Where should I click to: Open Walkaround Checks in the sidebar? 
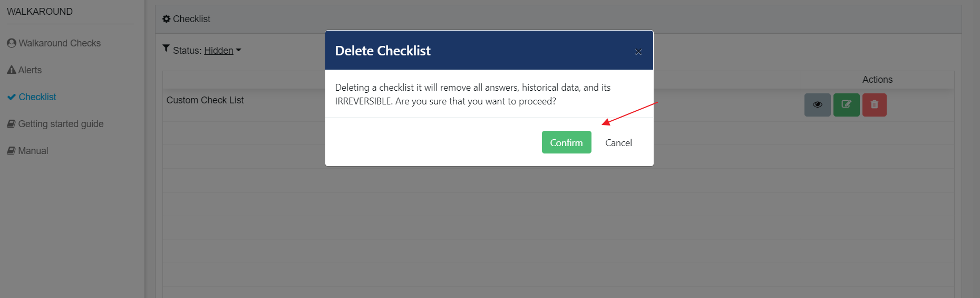54,43
